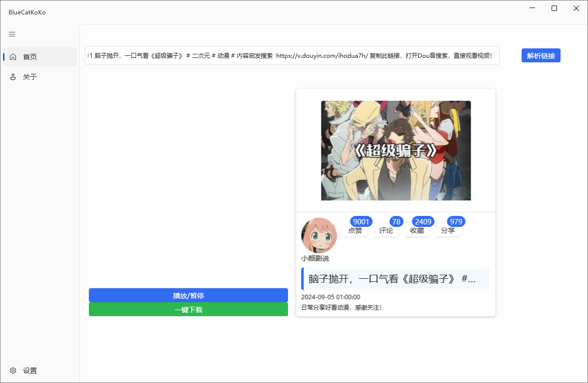Screen dimensions: 588x383
Task: Select the 首页 sidebar item
Action: tap(31, 56)
